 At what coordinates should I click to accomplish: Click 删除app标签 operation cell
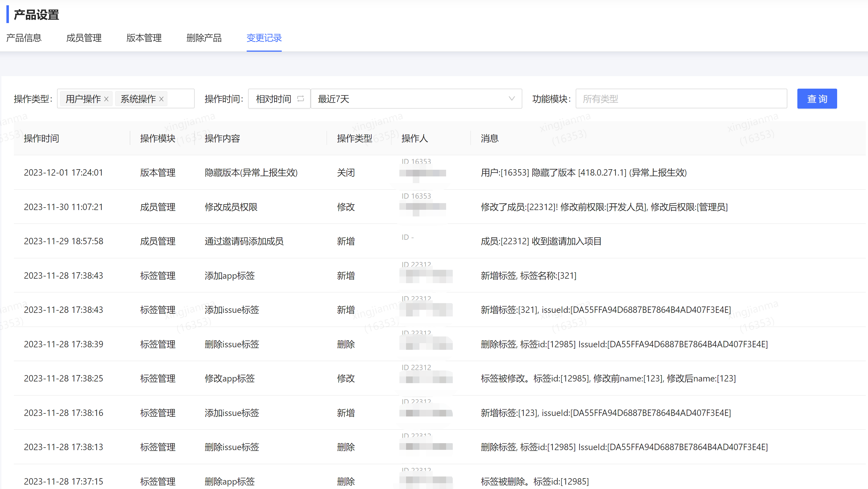pyautogui.click(x=229, y=481)
